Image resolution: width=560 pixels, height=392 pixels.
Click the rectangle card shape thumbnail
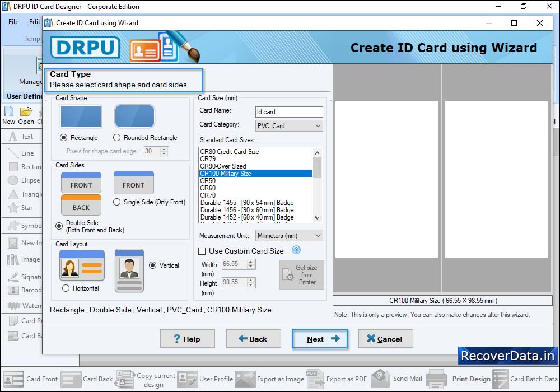coord(81,116)
